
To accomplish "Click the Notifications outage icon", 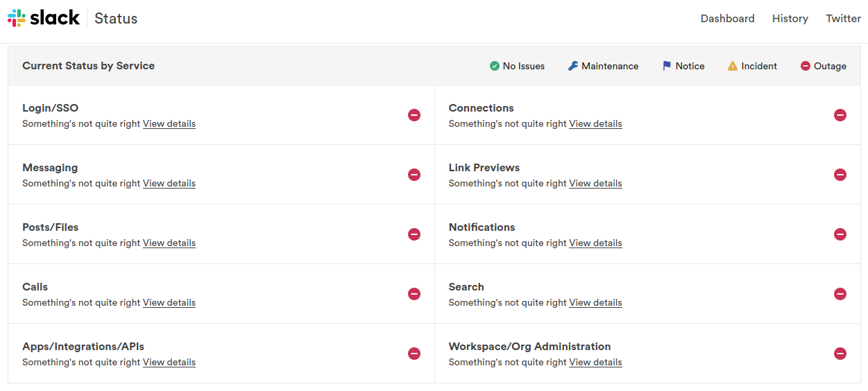I will point(840,234).
